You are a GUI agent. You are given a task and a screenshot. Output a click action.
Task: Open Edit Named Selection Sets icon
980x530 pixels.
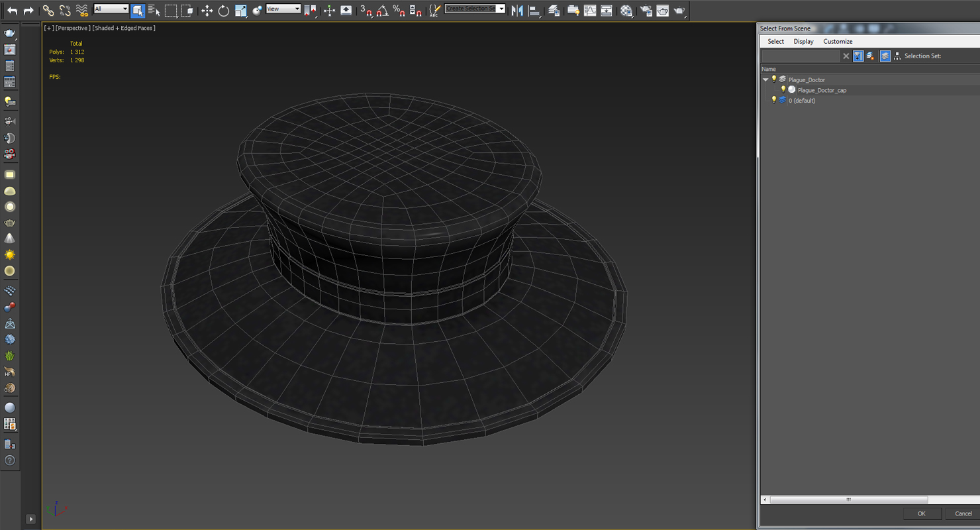(434, 11)
